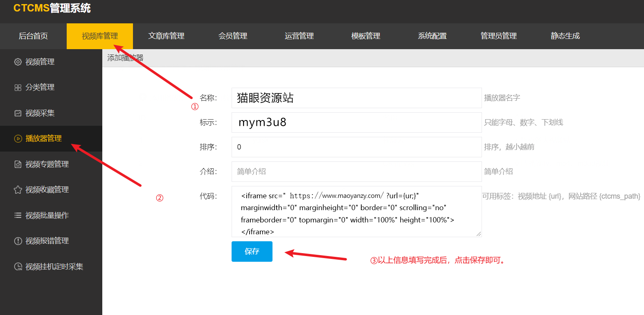644x315 pixels.
Task: Focus the 标示 field containing mym3u8
Action: coord(356,122)
